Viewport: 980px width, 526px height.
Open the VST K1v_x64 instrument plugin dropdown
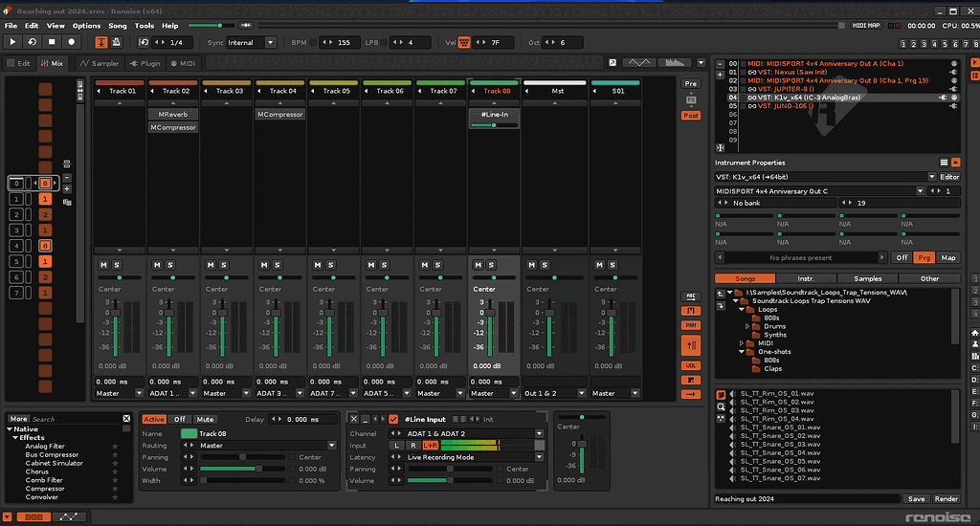826,177
